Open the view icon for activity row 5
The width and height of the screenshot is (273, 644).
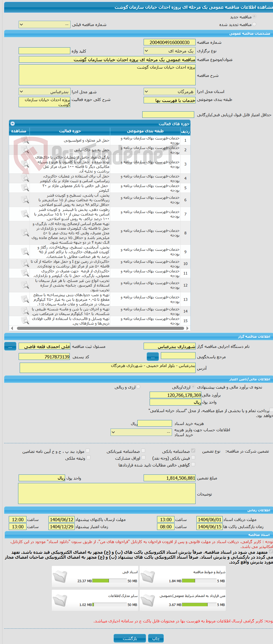coord(25,188)
